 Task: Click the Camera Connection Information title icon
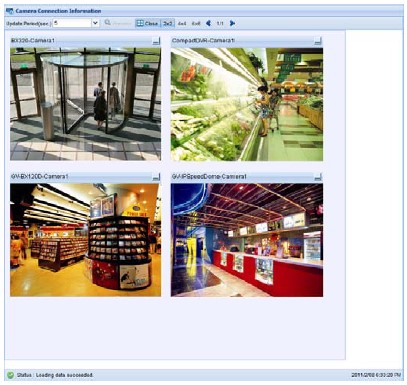click(x=10, y=11)
